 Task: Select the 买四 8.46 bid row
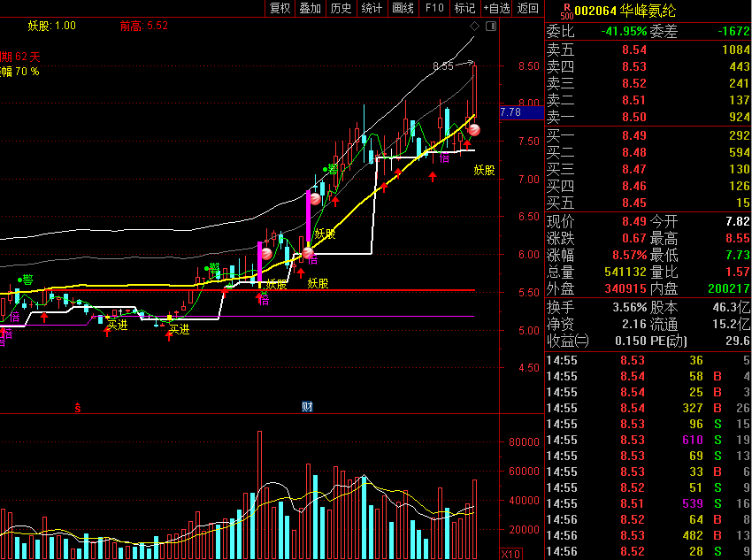[x=648, y=186]
